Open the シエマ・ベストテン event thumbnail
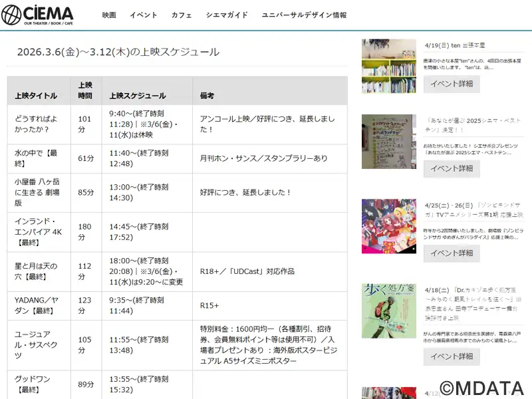 (x=389, y=142)
